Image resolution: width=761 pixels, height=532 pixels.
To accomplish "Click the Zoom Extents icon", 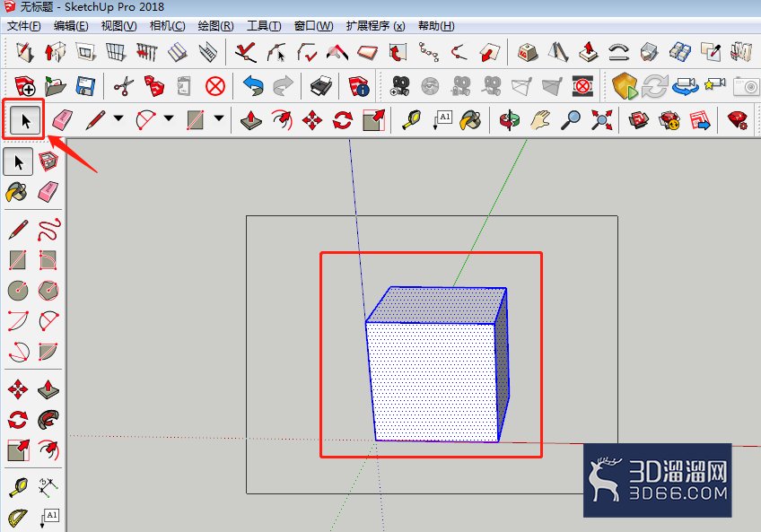I will (601, 120).
